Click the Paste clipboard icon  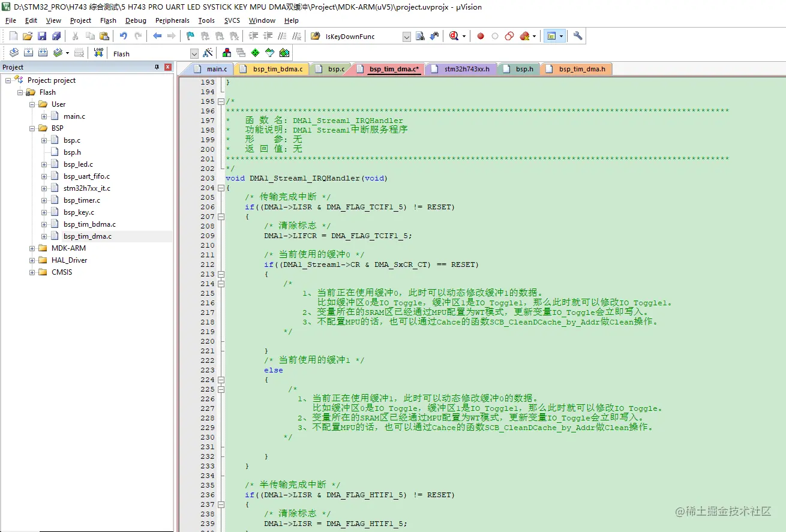tap(104, 37)
